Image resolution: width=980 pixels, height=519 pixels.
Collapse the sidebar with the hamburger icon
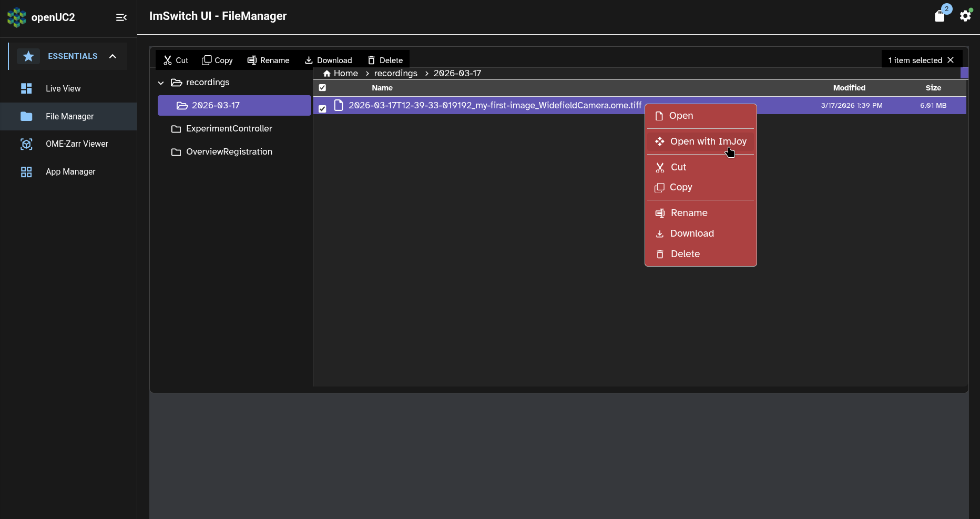(x=121, y=17)
